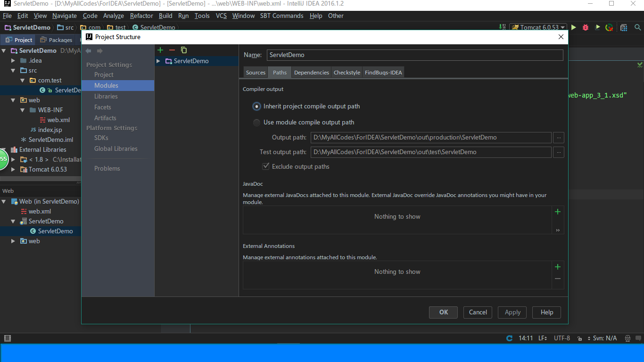Click the OK button

click(x=443, y=312)
